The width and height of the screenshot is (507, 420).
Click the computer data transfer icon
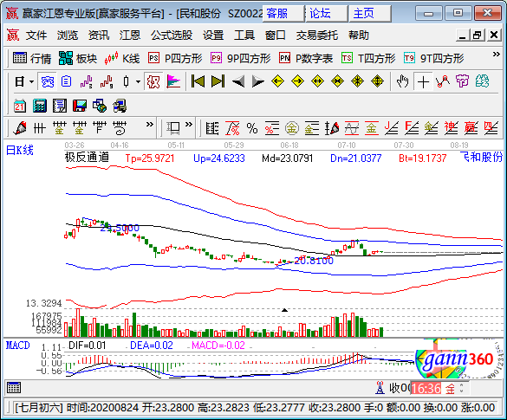(120, 106)
